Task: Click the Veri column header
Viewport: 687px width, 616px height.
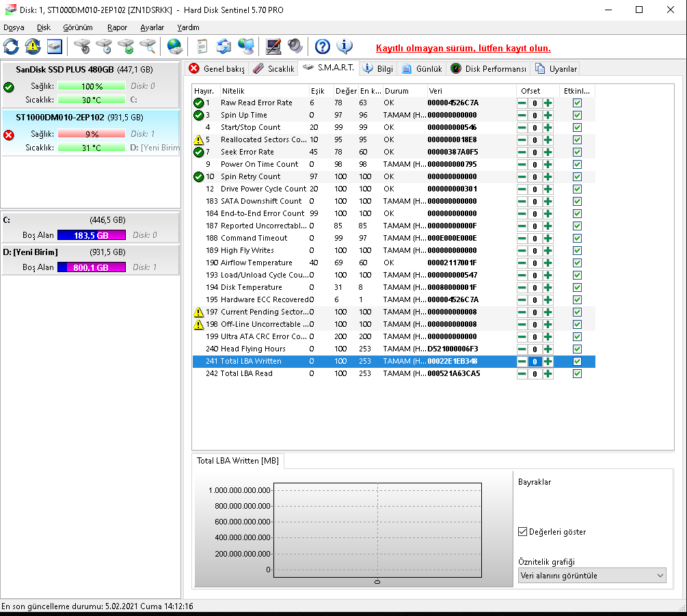Action: (471, 91)
